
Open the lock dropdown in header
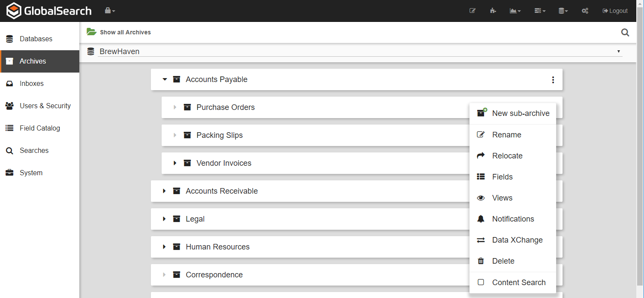110,11
